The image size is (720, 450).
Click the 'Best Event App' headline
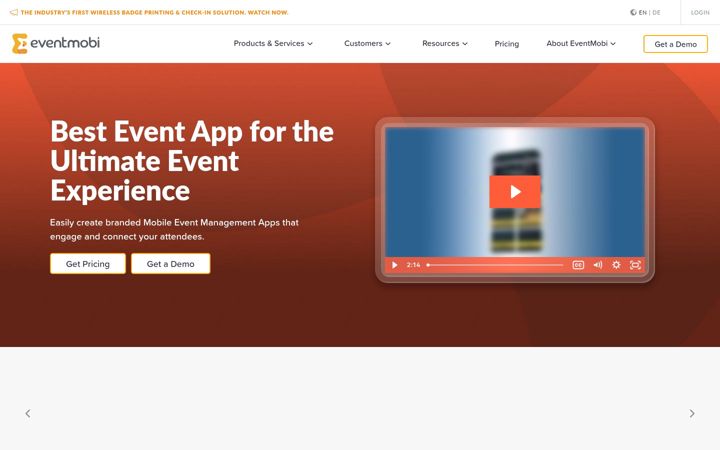tap(192, 161)
